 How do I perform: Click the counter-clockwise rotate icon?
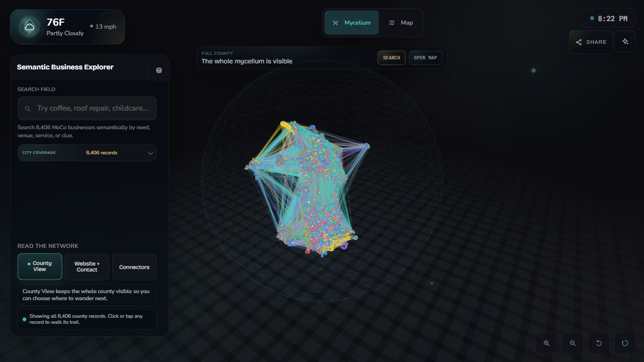coord(599,343)
